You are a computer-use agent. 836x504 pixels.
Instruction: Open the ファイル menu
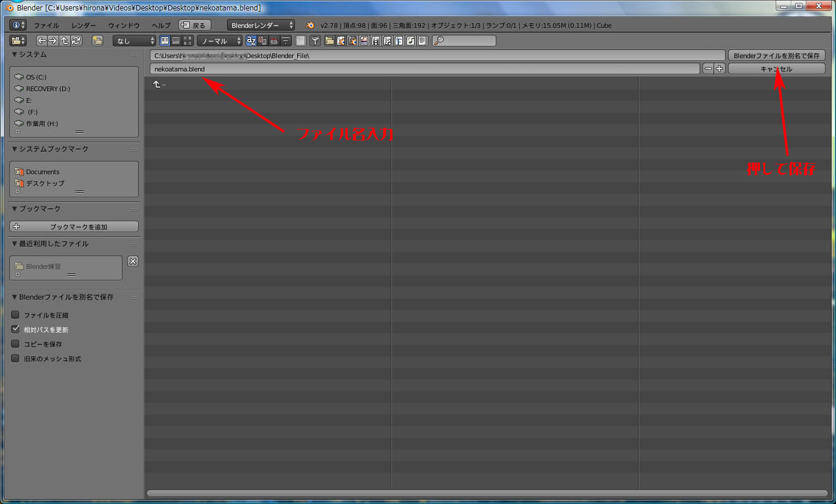[x=46, y=26]
